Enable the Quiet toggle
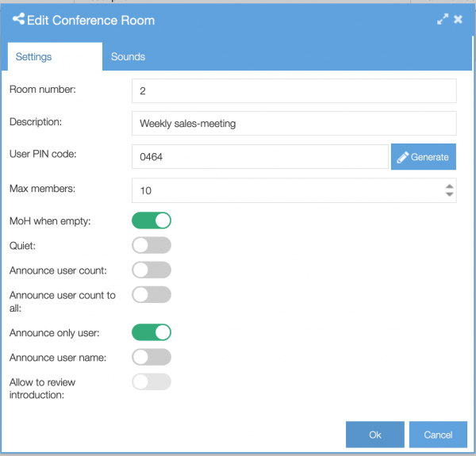The height and width of the screenshot is (456, 476). pos(152,245)
